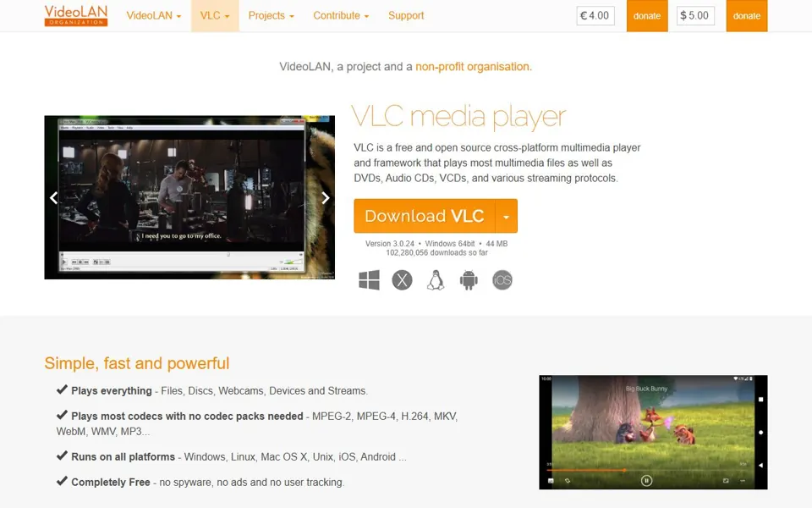Select the Android platform icon

(469, 280)
